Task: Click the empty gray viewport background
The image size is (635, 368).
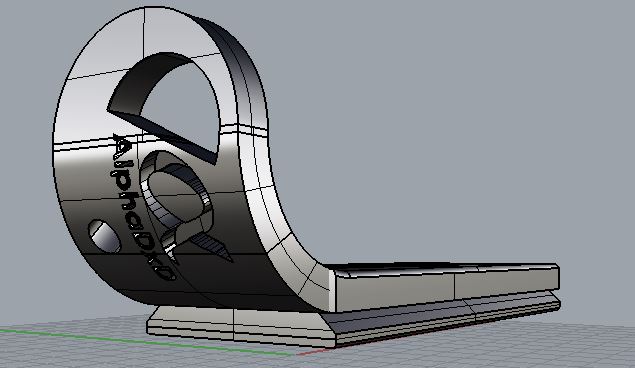Action: tap(445, 121)
